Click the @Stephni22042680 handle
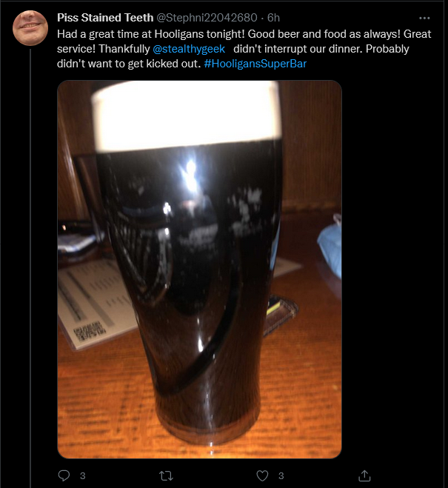This screenshot has width=448, height=488. [207, 18]
